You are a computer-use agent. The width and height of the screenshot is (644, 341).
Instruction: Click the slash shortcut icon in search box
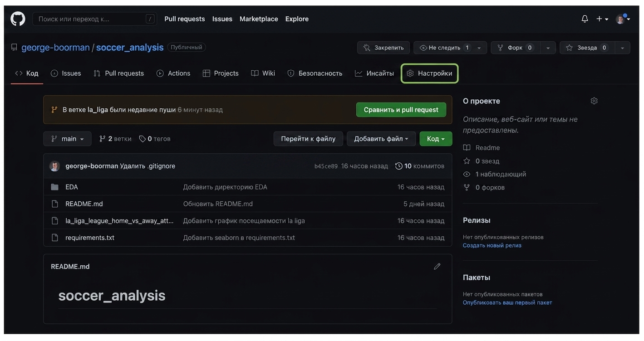(x=150, y=19)
